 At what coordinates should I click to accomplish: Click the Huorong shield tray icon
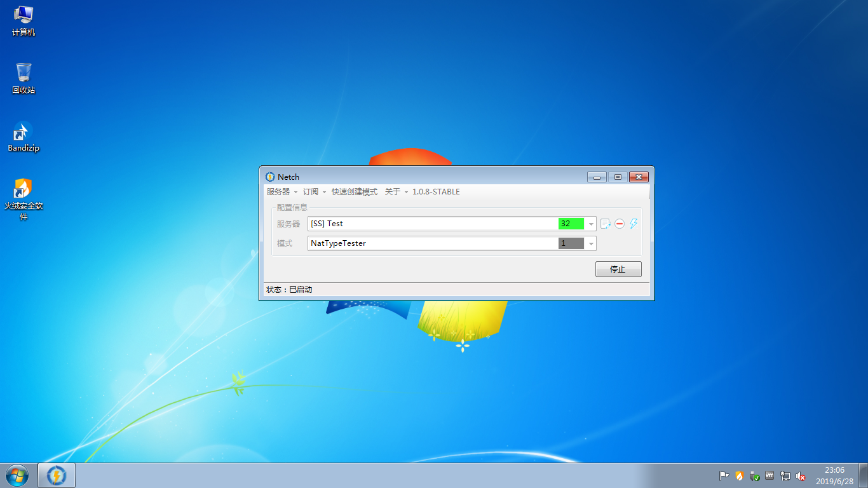tap(739, 475)
